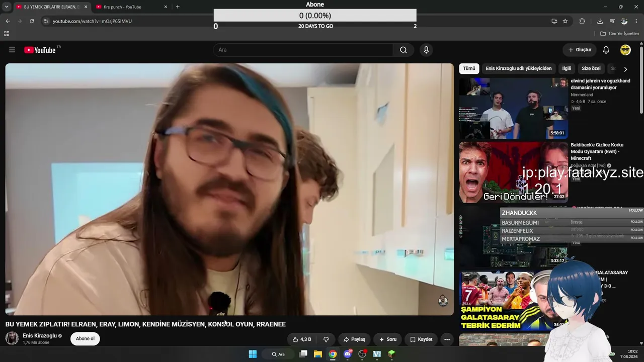
Task: Share the video via Paylaş
Action: 354,339
